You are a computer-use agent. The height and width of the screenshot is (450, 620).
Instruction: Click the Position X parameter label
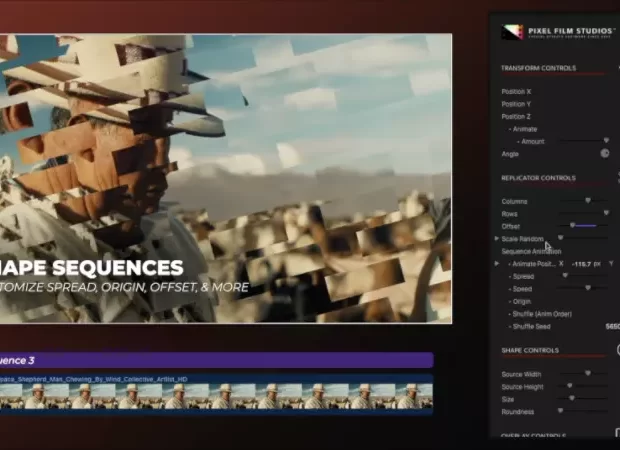(516, 92)
